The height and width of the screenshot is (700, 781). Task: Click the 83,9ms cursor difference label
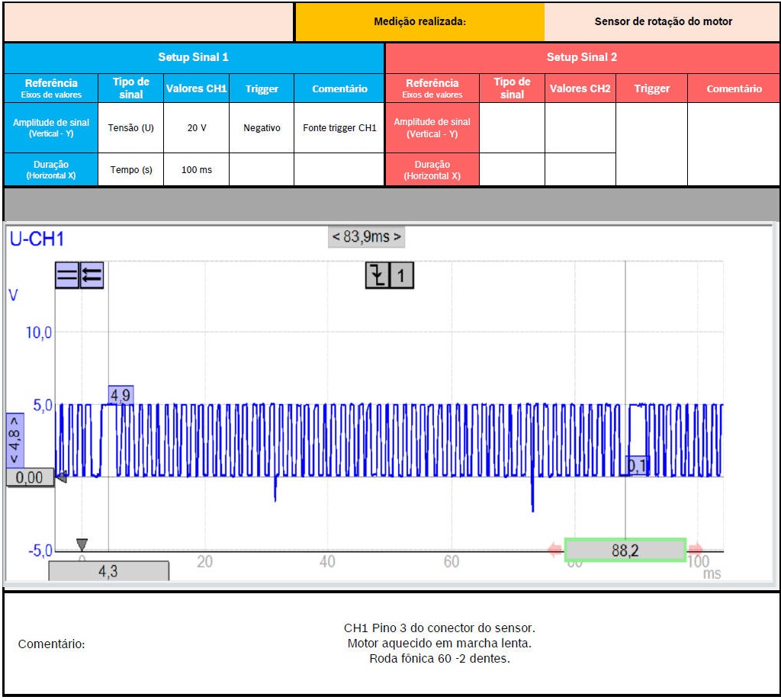tap(366, 237)
